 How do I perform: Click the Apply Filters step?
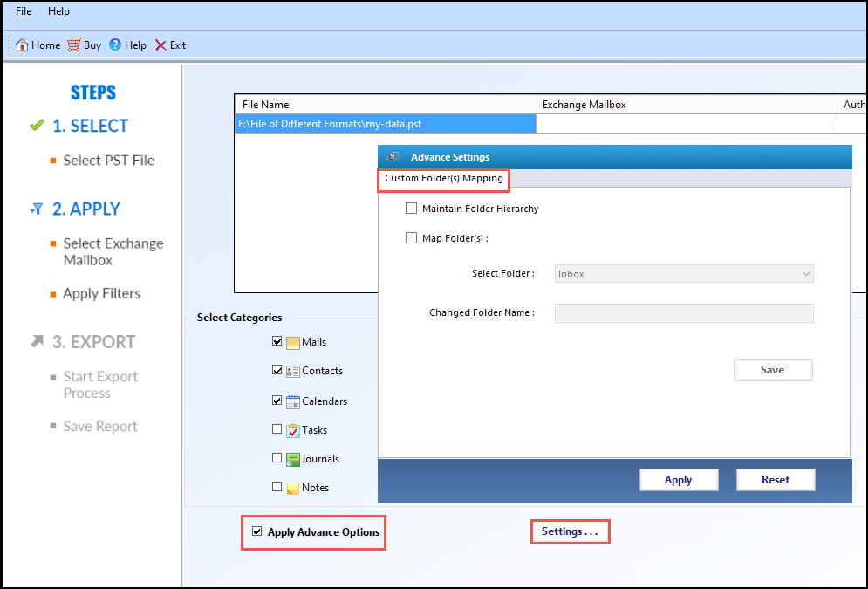point(101,293)
